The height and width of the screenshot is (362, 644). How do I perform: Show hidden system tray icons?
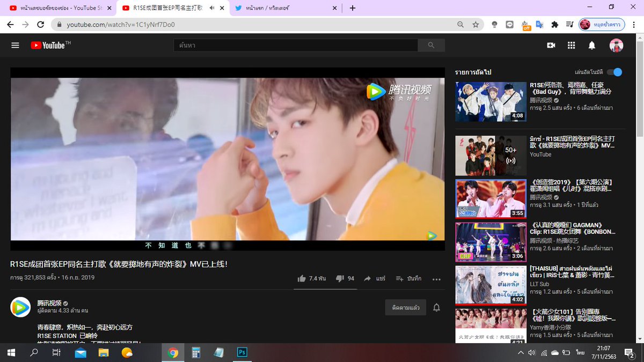[x=520, y=353]
